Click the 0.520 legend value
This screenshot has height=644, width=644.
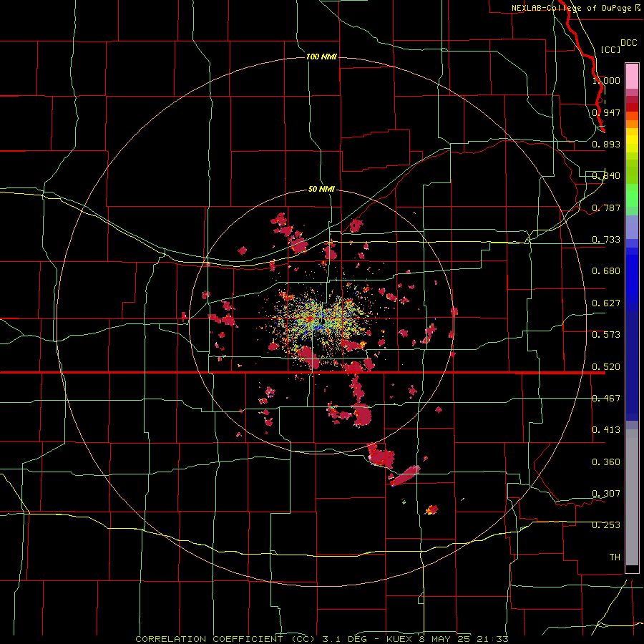606,367
